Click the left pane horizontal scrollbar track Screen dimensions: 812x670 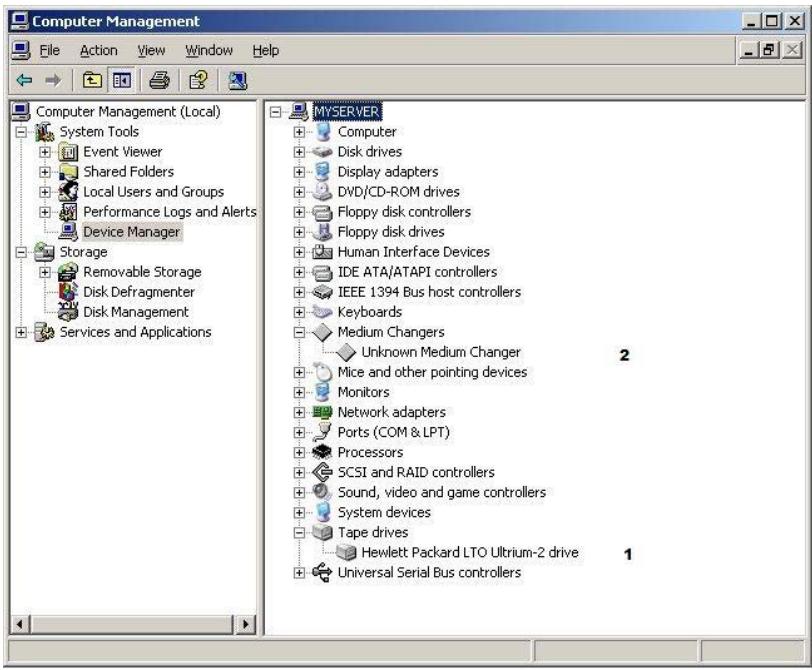132,624
